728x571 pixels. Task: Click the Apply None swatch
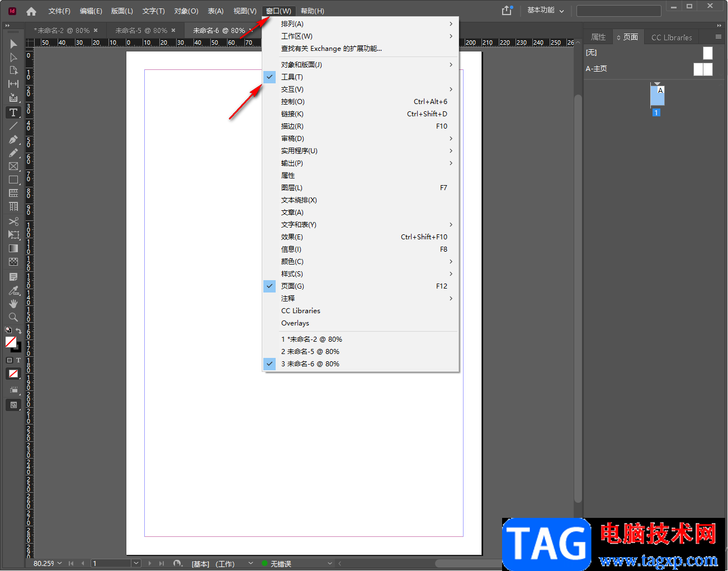pyautogui.click(x=13, y=374)
